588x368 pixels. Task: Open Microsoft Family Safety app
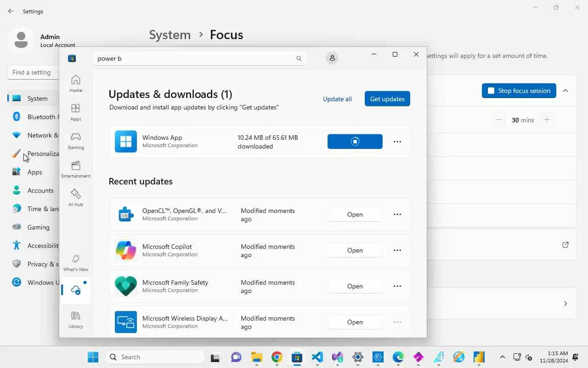355,286
